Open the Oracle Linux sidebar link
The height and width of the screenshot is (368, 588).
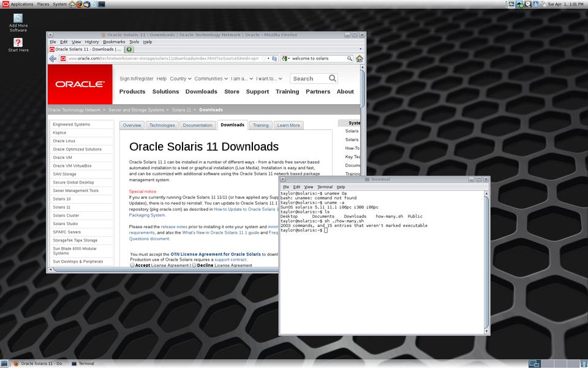click(64, 141)
